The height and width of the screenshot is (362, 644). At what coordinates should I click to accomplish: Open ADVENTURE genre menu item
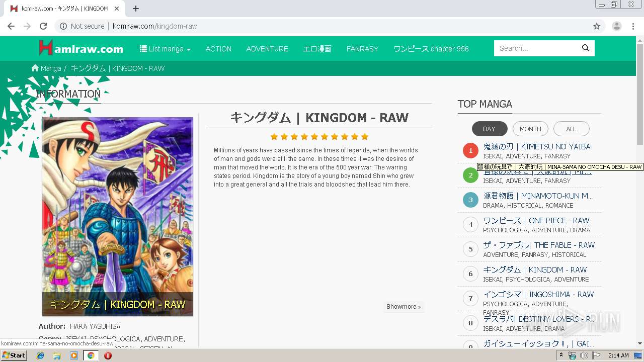(267, 49)
